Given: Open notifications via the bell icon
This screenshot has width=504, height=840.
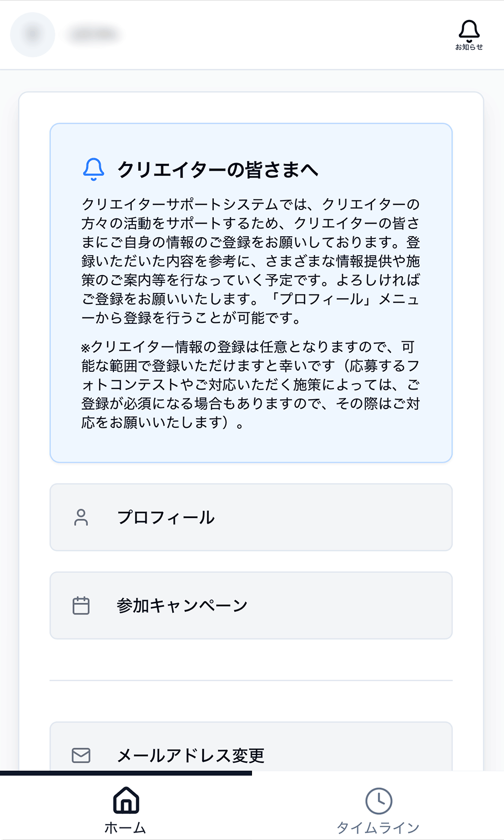Looking at the screenshot, I should [469, 30].
